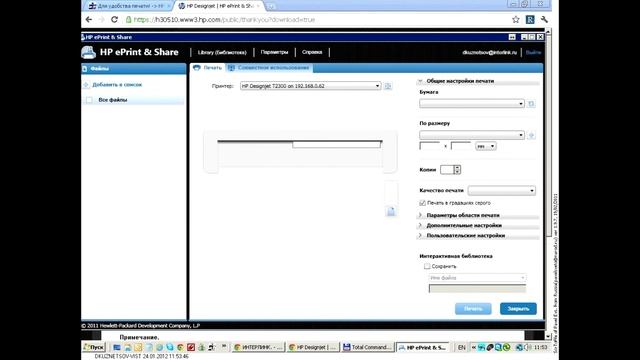The height and width of the screenshot is (360, 640).
Task: Click the Chrome address bar
Action: click(x=318, y=20)
